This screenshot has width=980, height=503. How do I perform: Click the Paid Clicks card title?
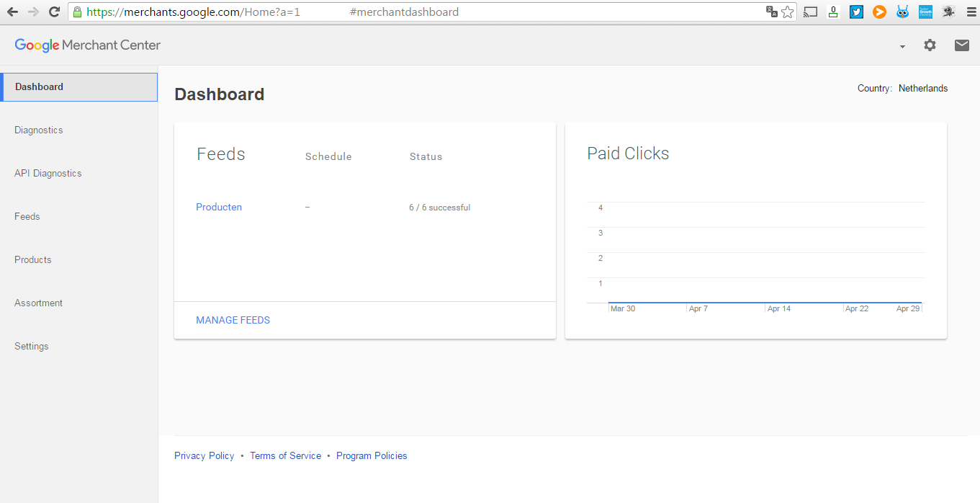(628, 153)
